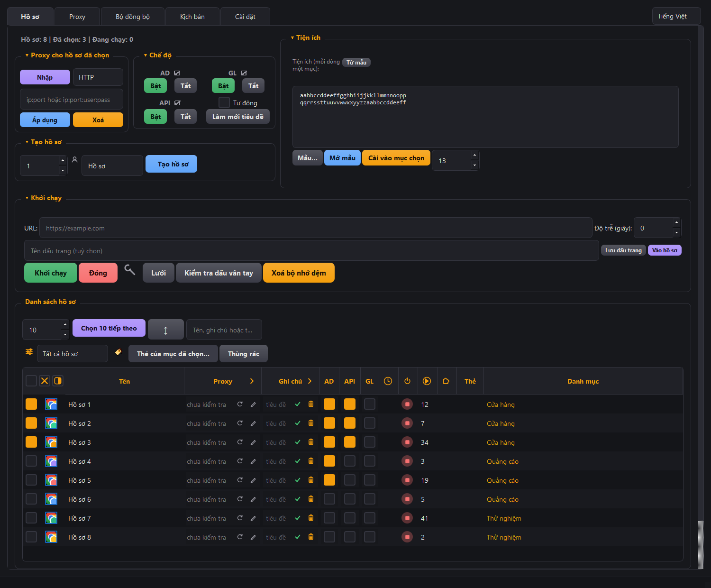The width and height of the screenshot is (711, 588).
Task: Open the Tiếng Việt language dropdown
Action: click(676, 16)
